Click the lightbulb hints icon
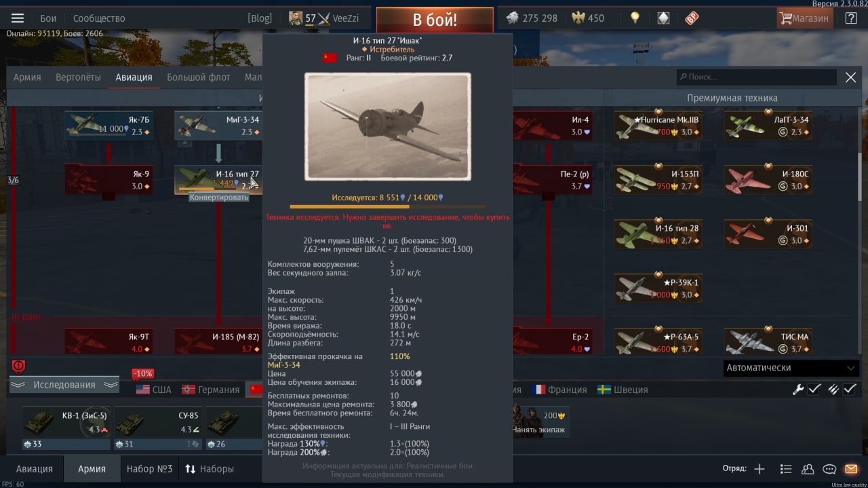This screenshot has height=488, width=868. point(635,18)
